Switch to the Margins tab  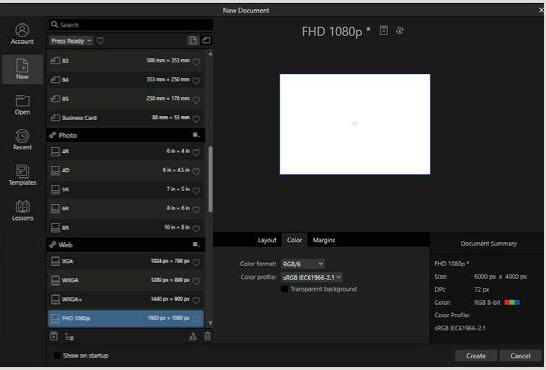(324, 240)
